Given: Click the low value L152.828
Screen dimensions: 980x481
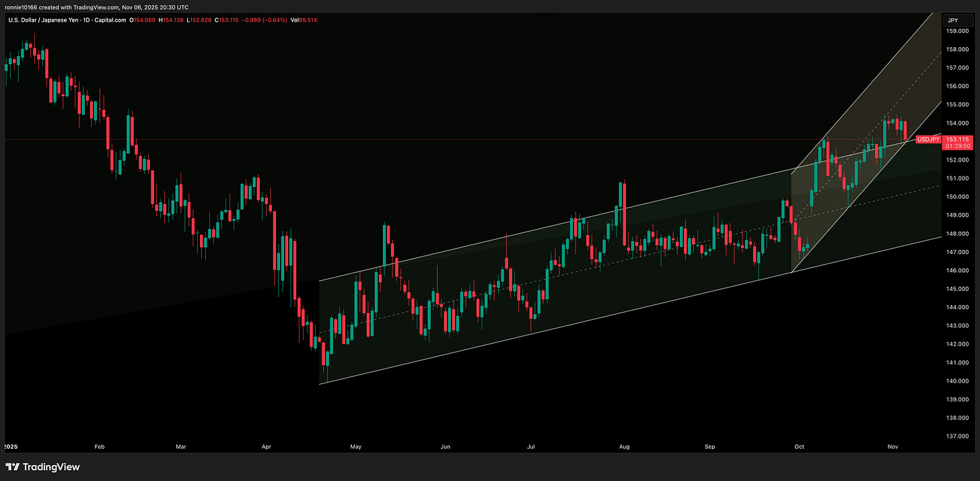Looking at the screenshot, I should click(x=200, y=20).
